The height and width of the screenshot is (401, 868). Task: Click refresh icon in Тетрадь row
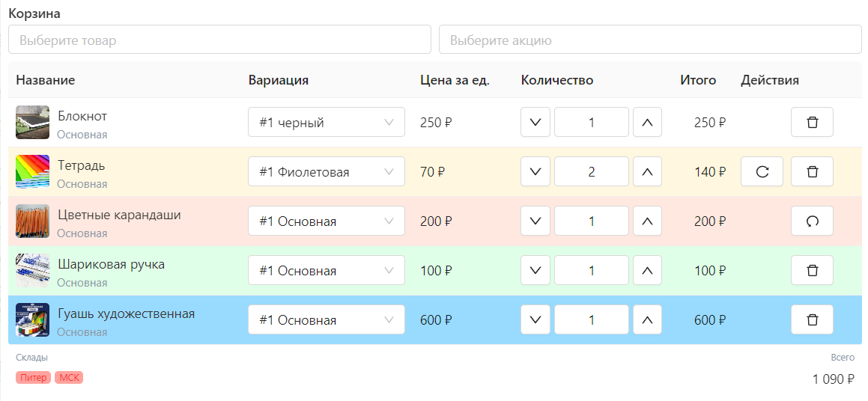[762, 171]
